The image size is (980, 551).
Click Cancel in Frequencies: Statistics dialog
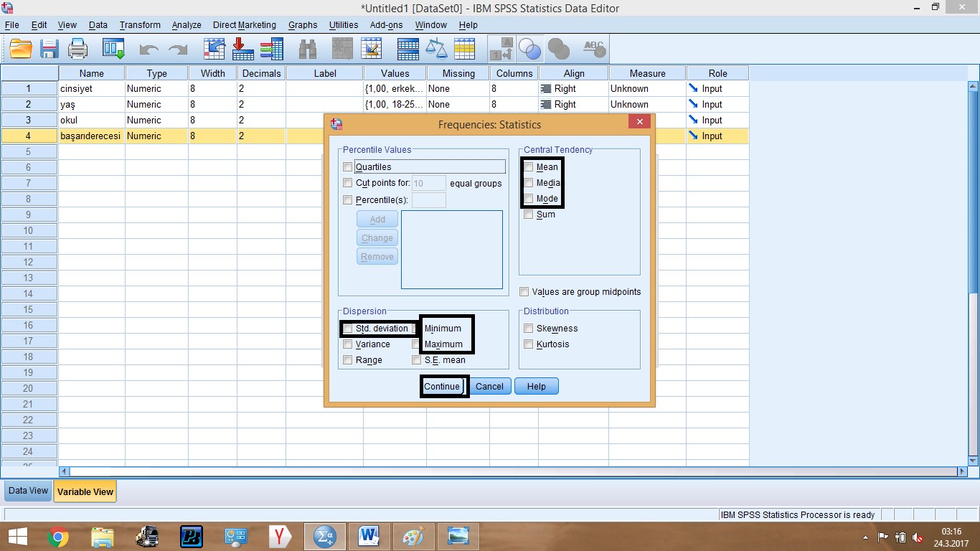point(489,387)
